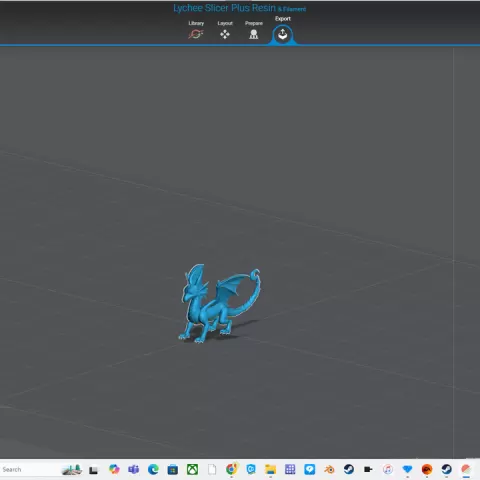Open the Microsoft Store icon

[x=173, y=469]
